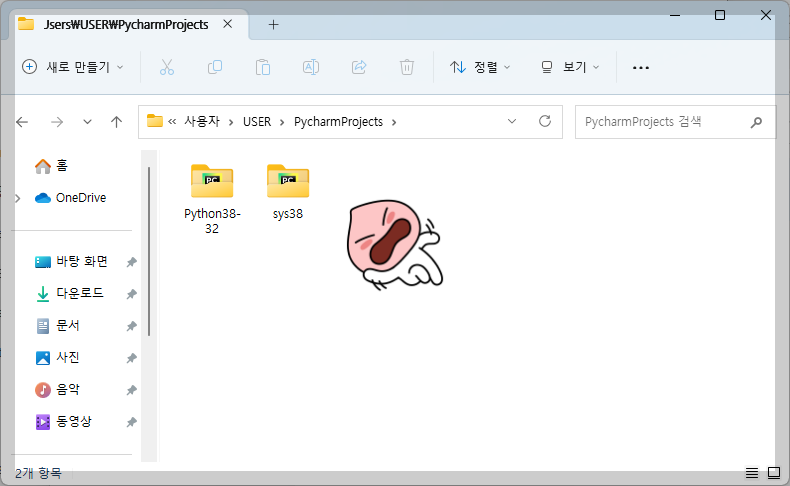Viewport: 790px width, 486px height.
Task: Click pin icon next to 동영상
Action: coord(131,422)
